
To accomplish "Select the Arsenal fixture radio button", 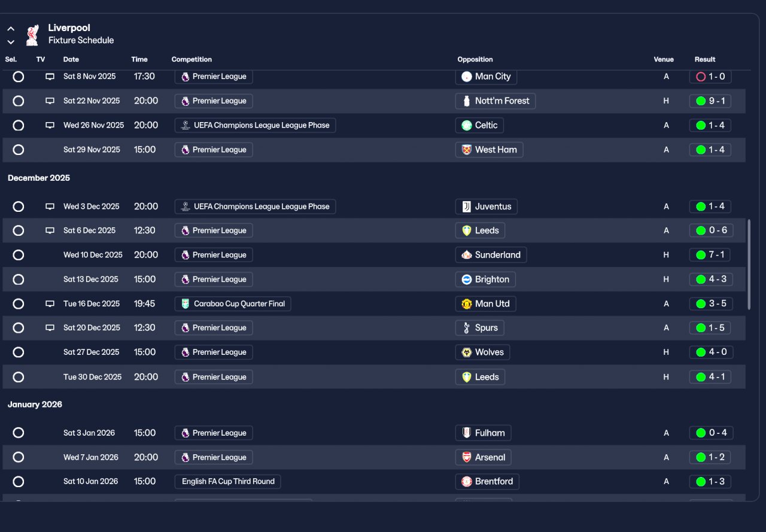I will [x=19, y=457].
